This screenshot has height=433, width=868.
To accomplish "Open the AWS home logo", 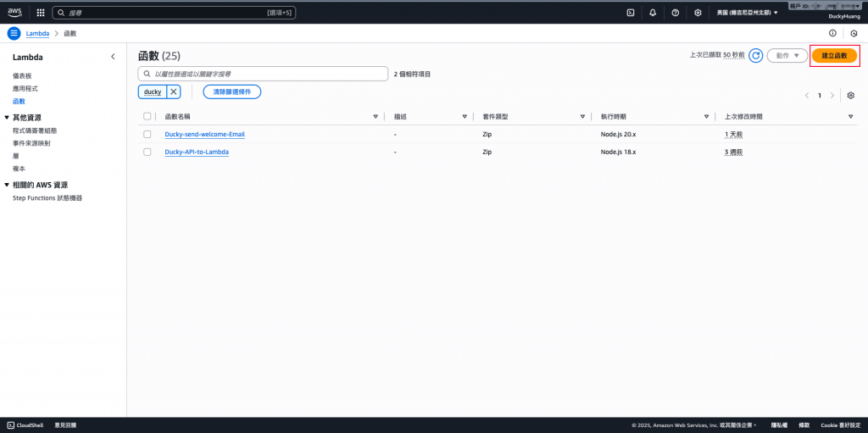I will (14, 12).
